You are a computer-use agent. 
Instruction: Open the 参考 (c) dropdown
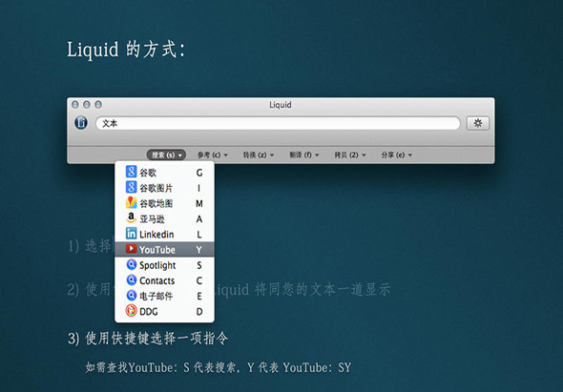pyautogui.click(x=212, y=155)
